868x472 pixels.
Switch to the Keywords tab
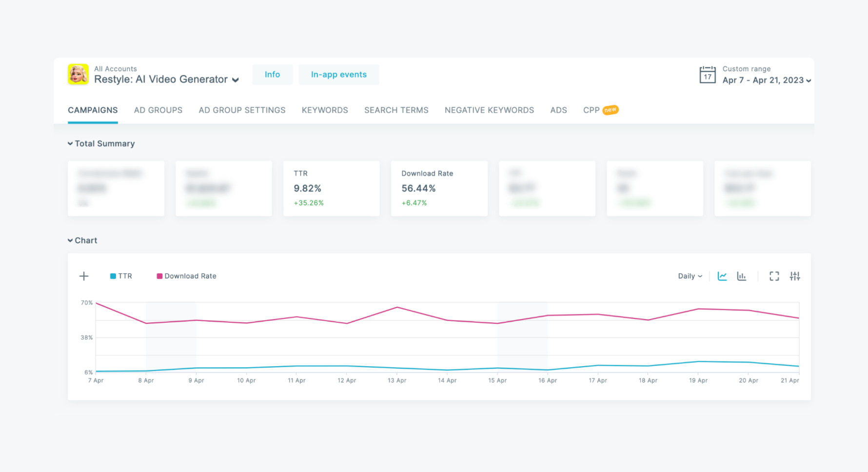[x=325, y=110]
